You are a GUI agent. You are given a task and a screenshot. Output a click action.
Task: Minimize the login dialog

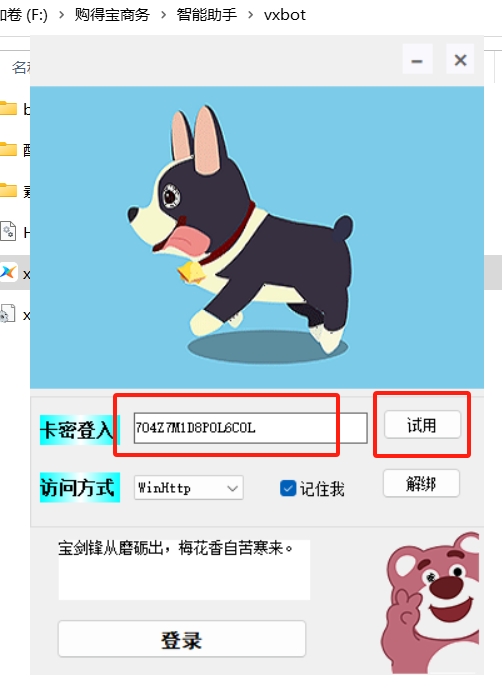click(417, 60)
